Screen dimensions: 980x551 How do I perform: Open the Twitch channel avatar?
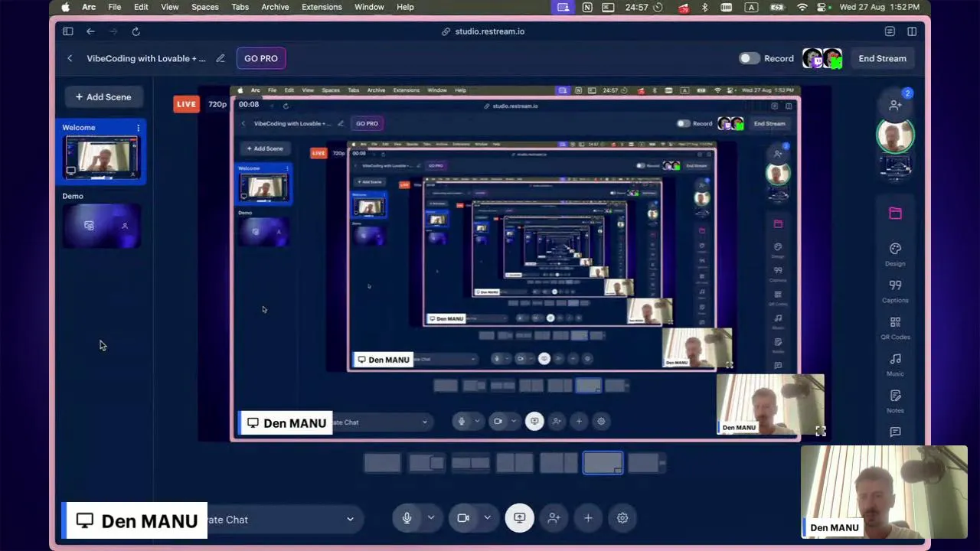pos(812,58)
